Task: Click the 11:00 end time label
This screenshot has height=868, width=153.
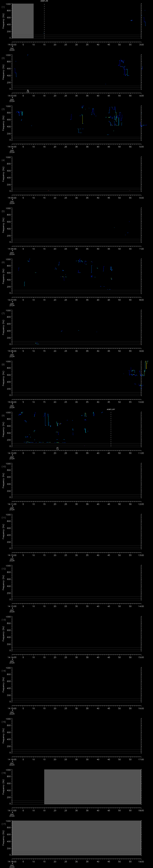Action: click(x=141, y=453)
